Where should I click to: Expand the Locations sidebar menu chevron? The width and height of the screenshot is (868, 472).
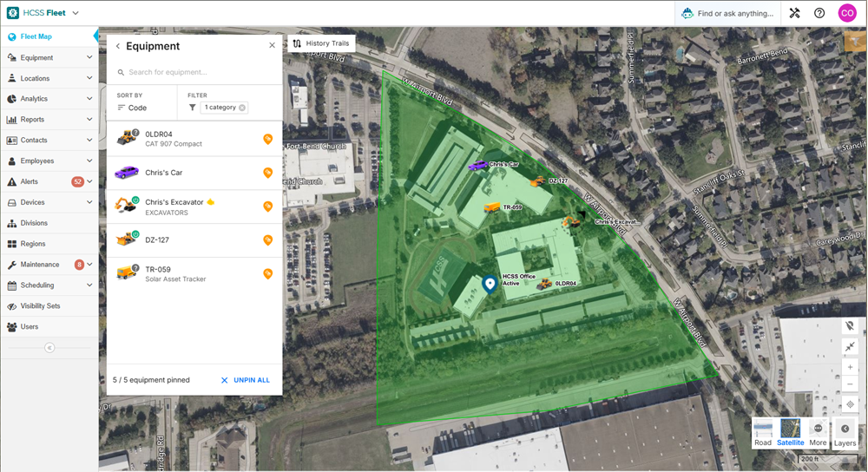coord(89,78)
